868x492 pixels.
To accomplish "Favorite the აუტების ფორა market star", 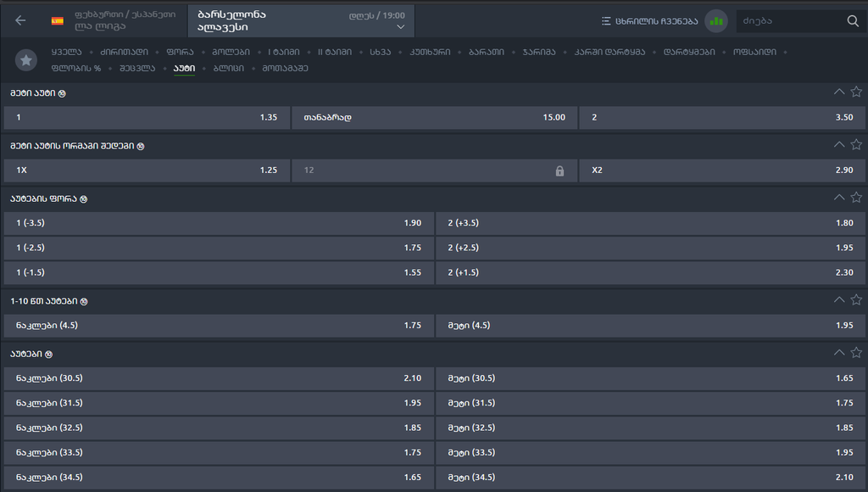I will tap(856, 198).
